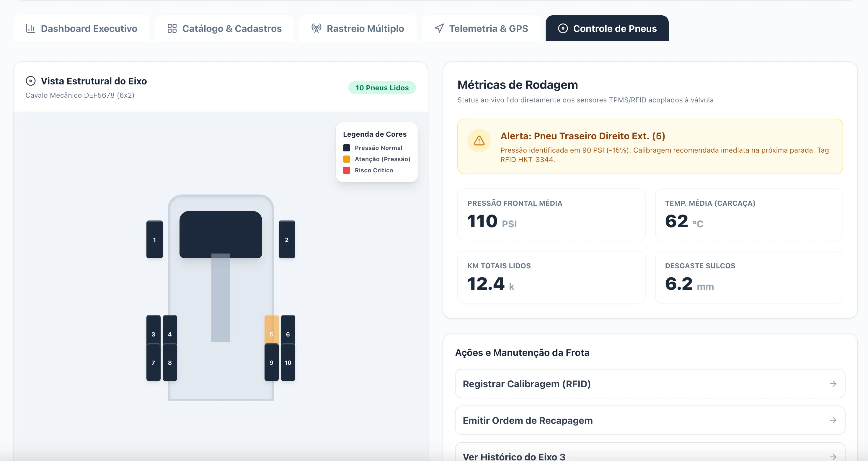The height and width of the screenshot is (461, 868).
Task: Click the warning triangle in the alert banner
Action: 479,141
